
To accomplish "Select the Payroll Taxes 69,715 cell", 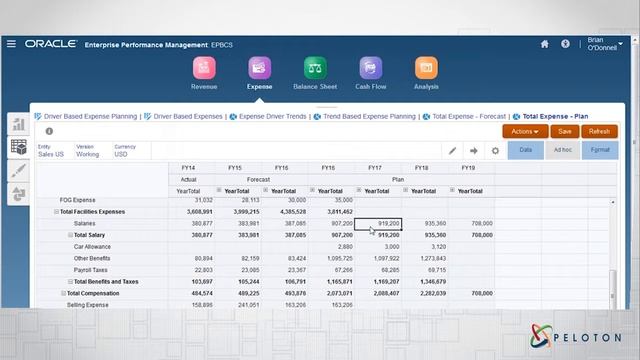I will click(x=425, y=270).
